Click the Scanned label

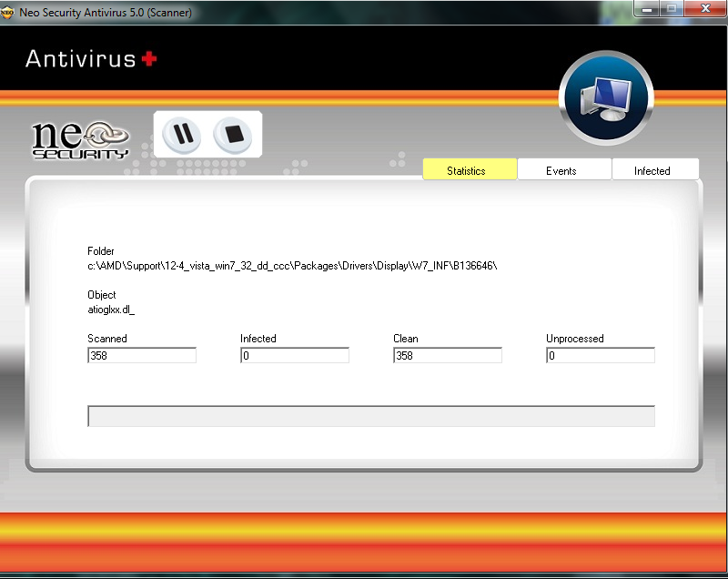tap(106, 339)
